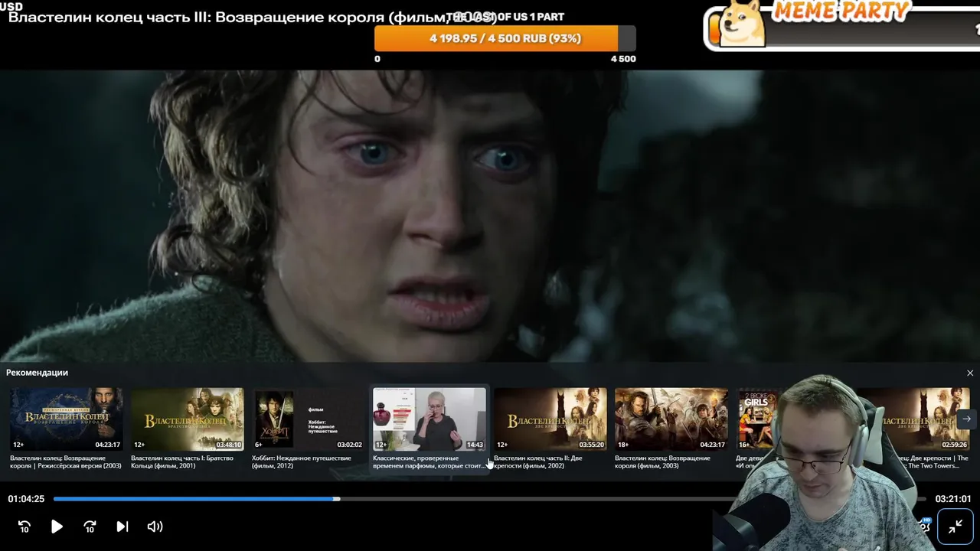Skip forward 10 seconds with the forward-skip icon
The height and width of the screenshot is (551, 980).
point(90,527)
